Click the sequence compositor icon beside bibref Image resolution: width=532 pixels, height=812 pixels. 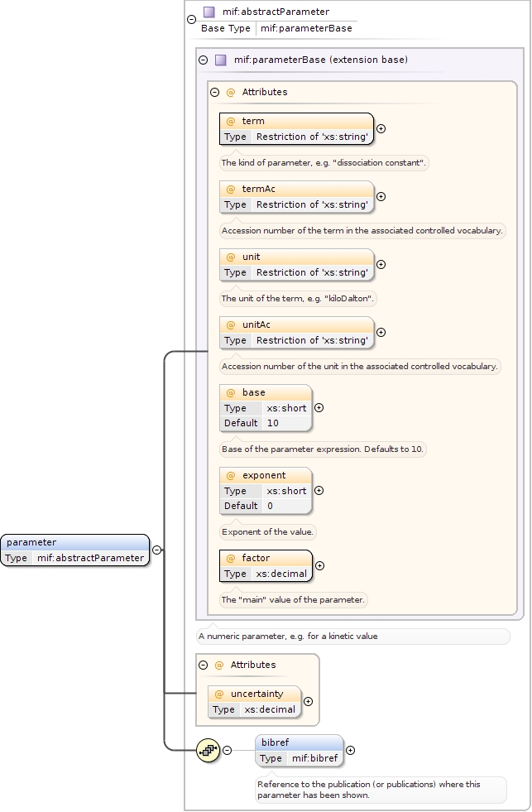[x=208, y=750]
